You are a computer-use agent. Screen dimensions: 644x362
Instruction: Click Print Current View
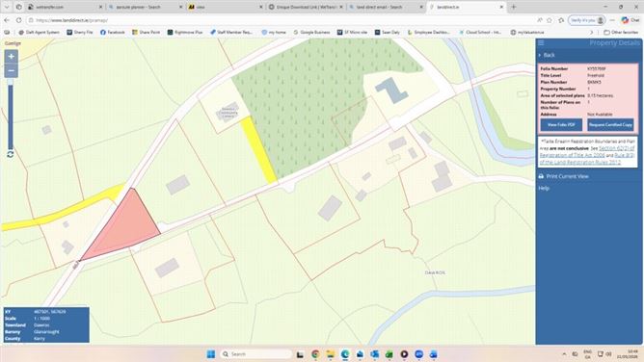click(567, 176)
